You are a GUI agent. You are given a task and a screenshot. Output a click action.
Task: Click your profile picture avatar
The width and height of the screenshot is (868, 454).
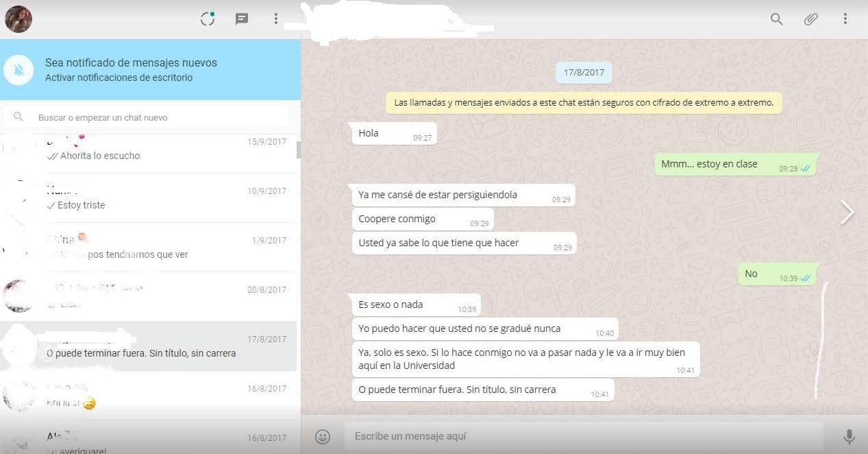coord(18,19)
